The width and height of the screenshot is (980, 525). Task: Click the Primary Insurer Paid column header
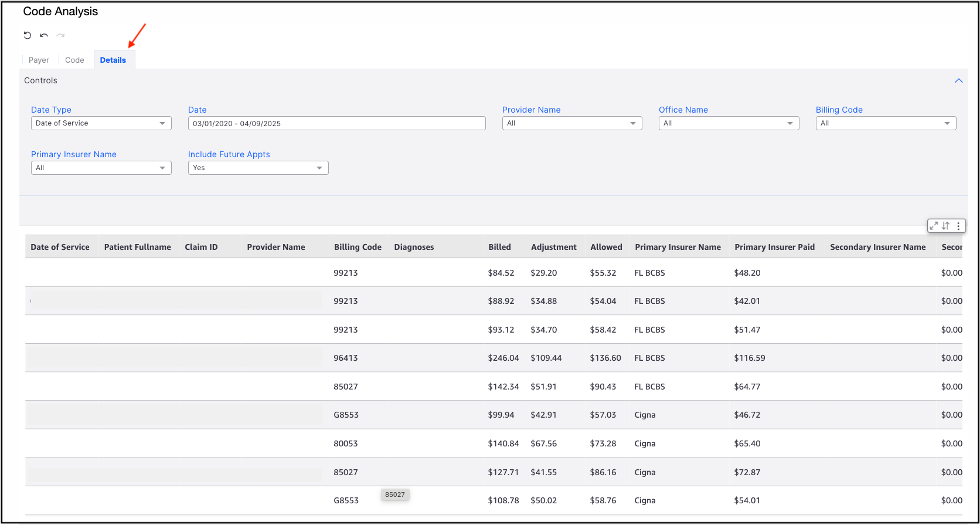point(774,247)
